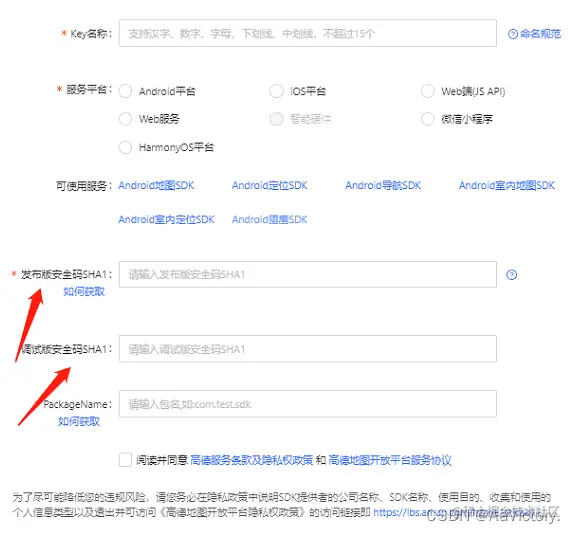The image size is (575, 534).
Task: Choose the Web端(JS API) radio option
Action: [428, 91]
